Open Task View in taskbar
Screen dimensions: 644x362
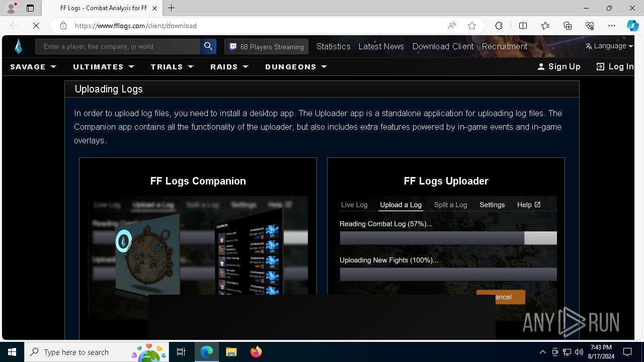coord(181,352)
